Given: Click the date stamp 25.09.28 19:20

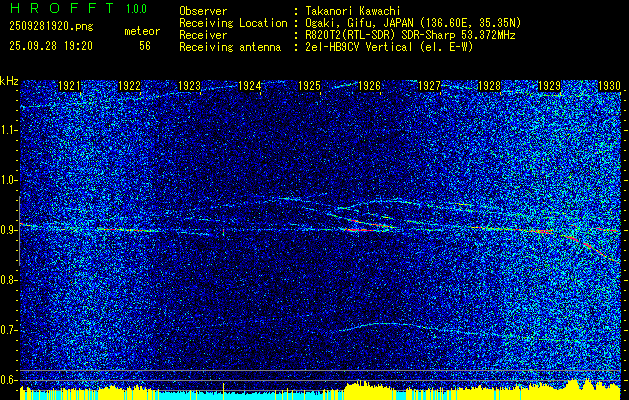Looking at the screenshot, I should tap(51, 46).
